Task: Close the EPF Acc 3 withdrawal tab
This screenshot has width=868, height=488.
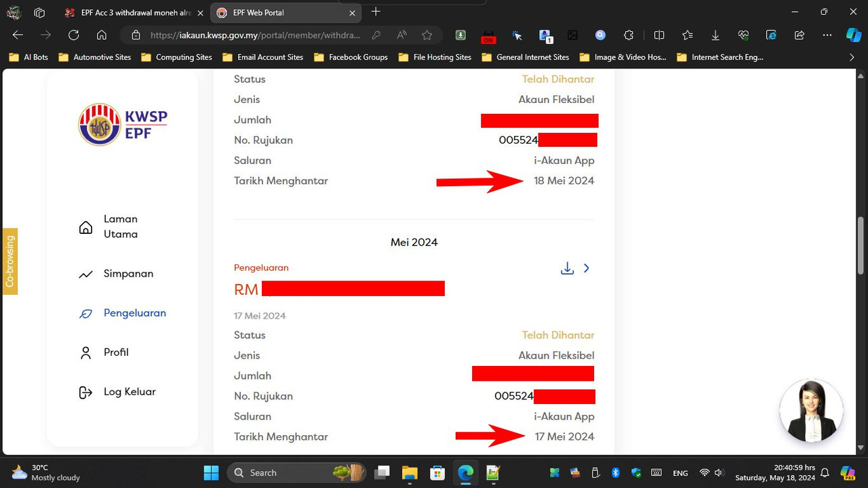Action: click(200, 13)
